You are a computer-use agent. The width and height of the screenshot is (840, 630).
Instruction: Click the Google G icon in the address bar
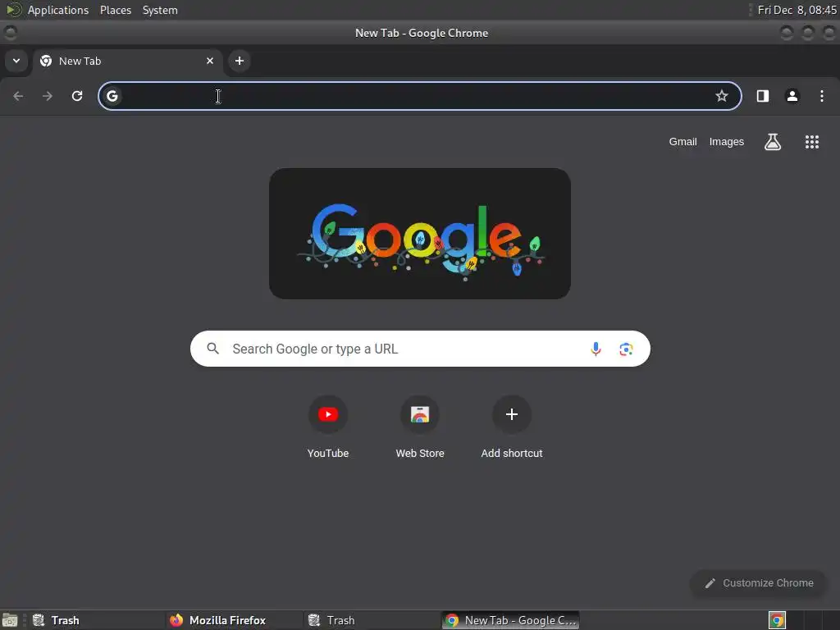tap(112, 96)
